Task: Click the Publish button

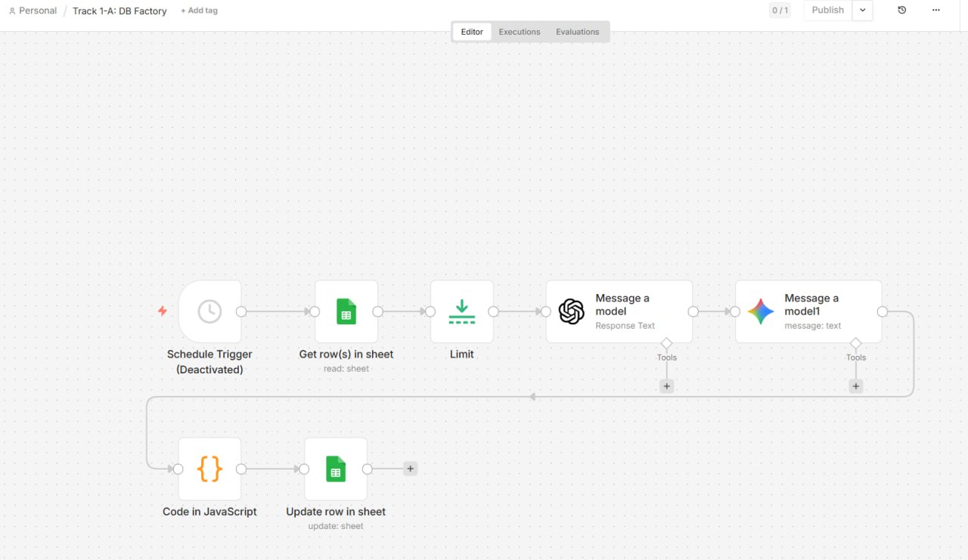Action: coord(827,10)
